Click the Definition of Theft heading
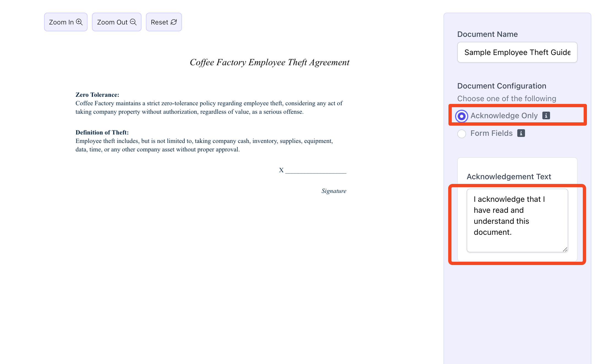Viewport: 604px width, 364px height. pos(102,133)
